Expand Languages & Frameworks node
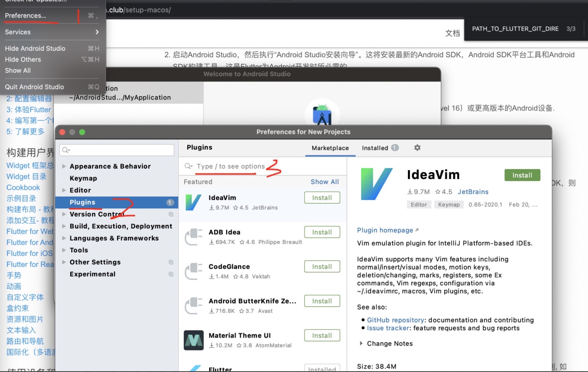The height and width of the screenshot is (372, 588). point(64,238)
